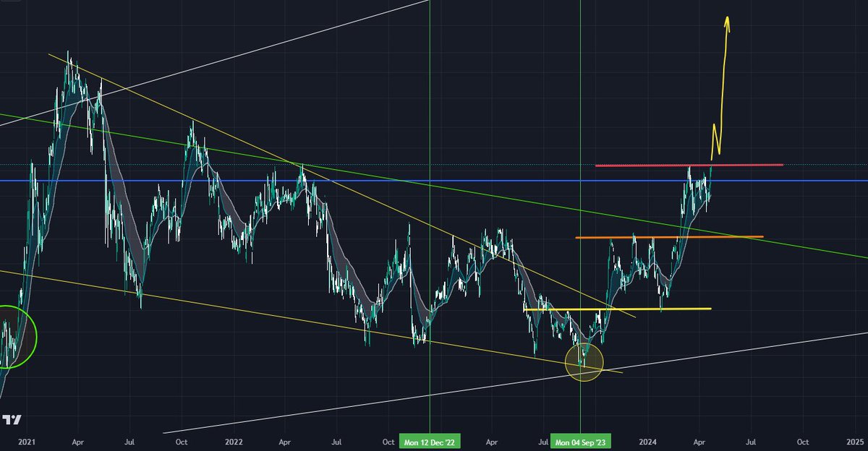The width and height of the screenshot is (868, 451).
Task: Click the 2024 label on the time axis
Action: pyautogui.click(x=649, y=442)
